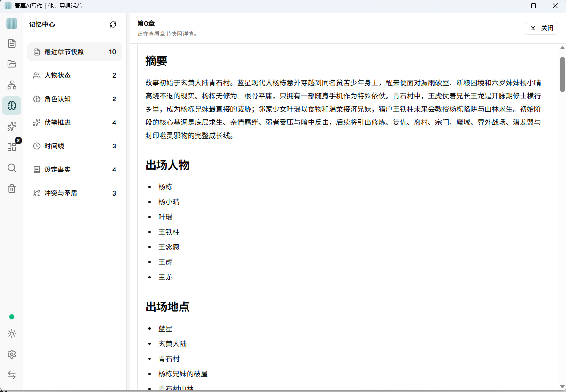Refresh the 记忆中心 panel

tap(113, 24)
